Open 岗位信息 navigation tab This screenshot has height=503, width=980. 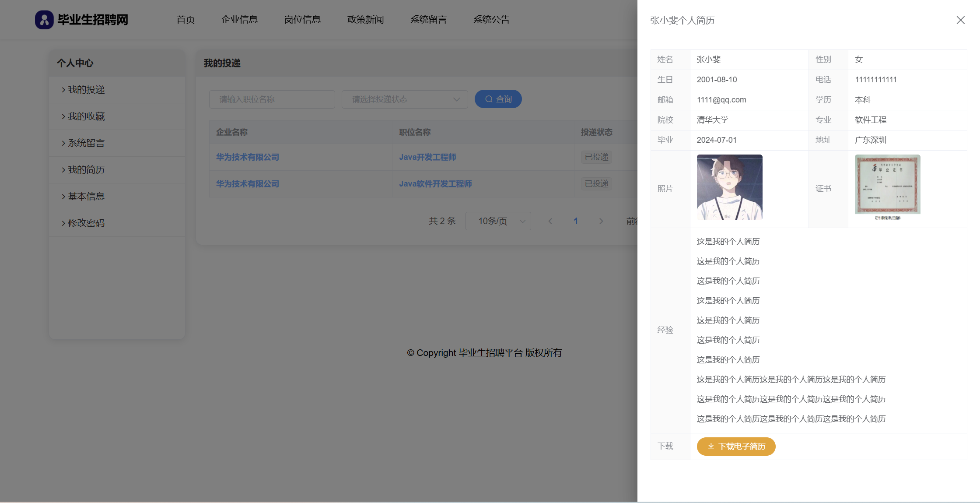302,20
